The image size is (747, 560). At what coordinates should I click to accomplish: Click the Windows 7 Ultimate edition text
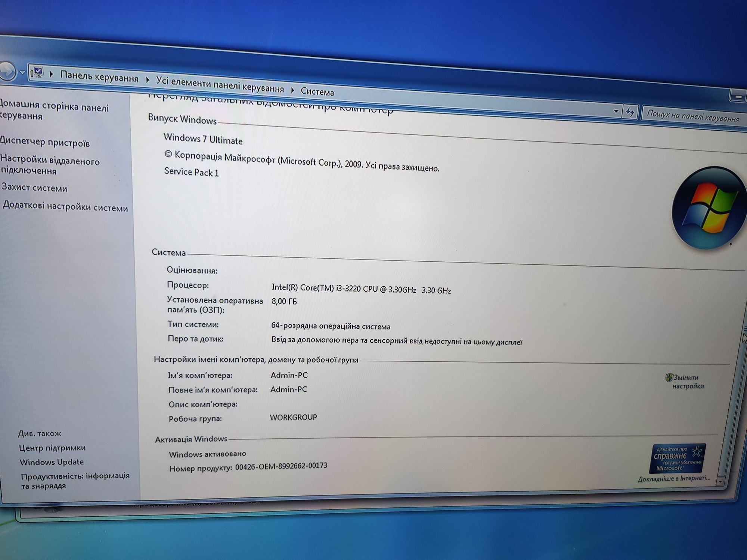203,139
